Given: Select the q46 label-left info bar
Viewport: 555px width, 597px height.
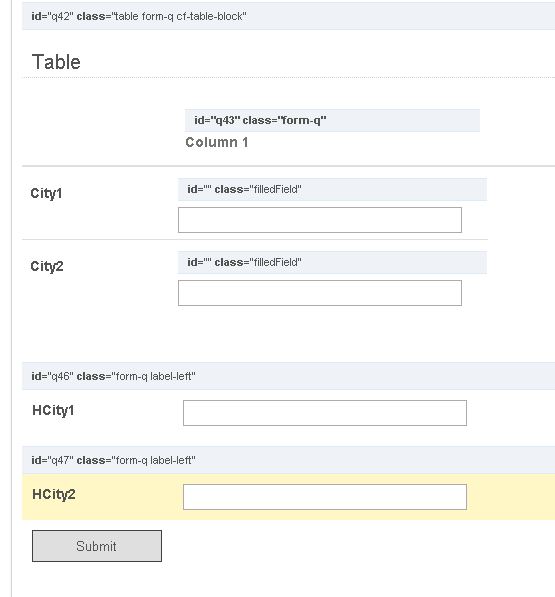Looking at the screenshot, I should 289,376.
